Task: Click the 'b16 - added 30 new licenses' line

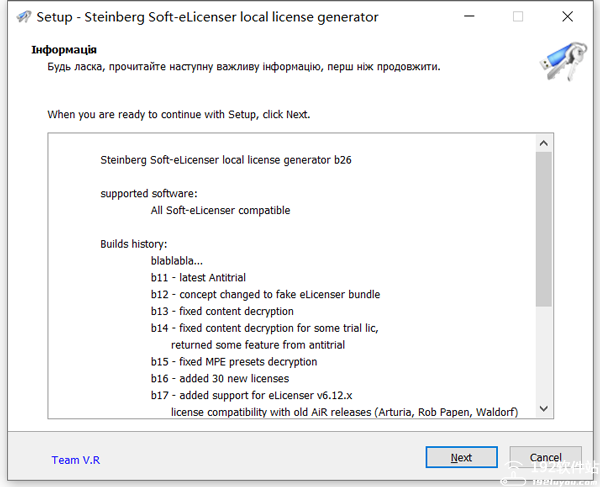Action: tap(220, 379)
